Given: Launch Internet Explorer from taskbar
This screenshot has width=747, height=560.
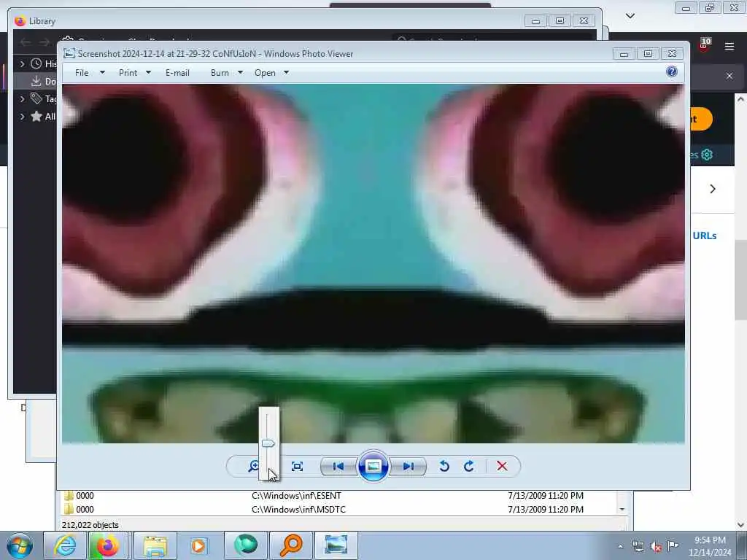Looking at the screenshot, I should click(65, 545).
